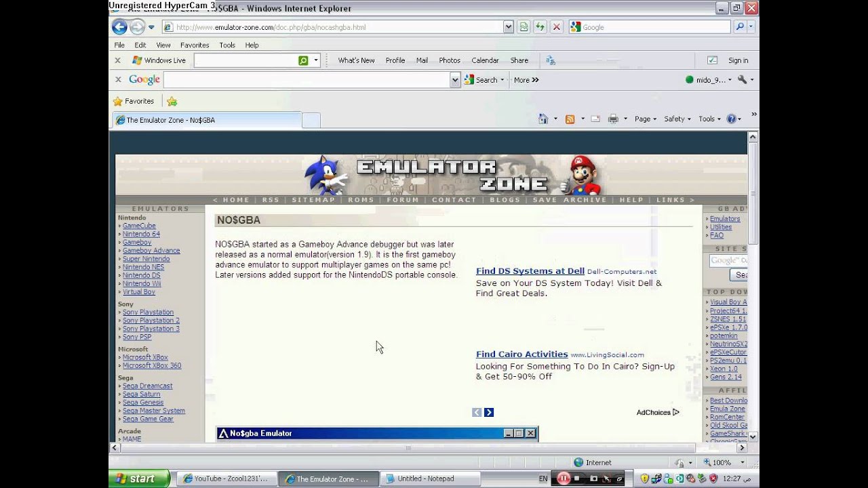Screen dimensions: 868x488
Task: Click the next ad arrow button
Action: [x=489, y=412]
